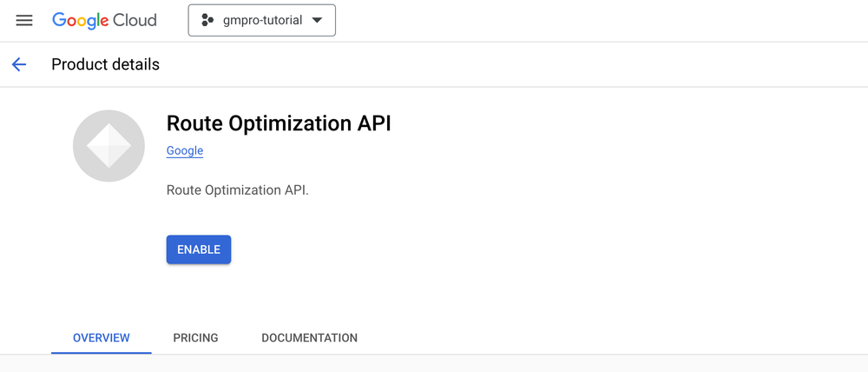Open the Pricing tab
The height and width of the screenshot is (372, 868).
point(195,337)
